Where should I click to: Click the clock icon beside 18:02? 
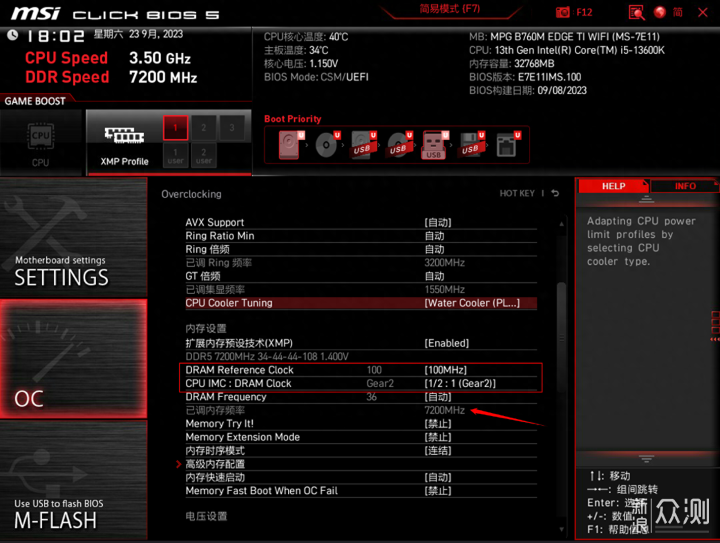pyautogui.click(x=12, y=35)
